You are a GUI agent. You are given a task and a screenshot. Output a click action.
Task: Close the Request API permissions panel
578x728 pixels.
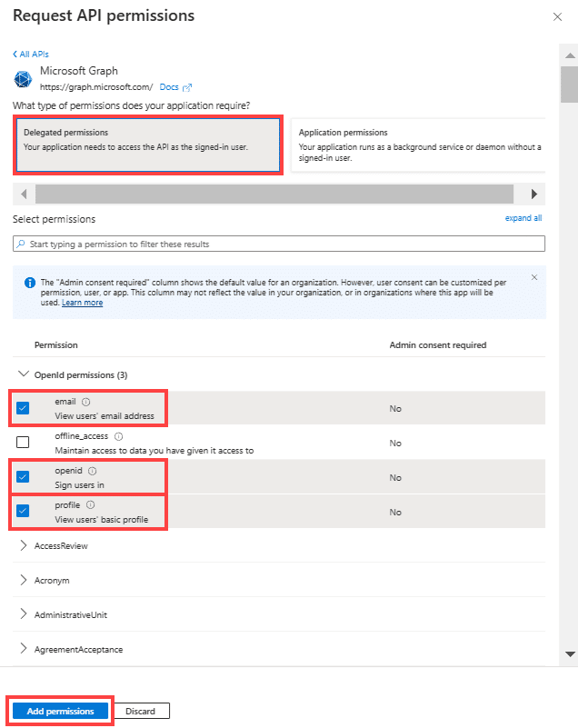557,16
